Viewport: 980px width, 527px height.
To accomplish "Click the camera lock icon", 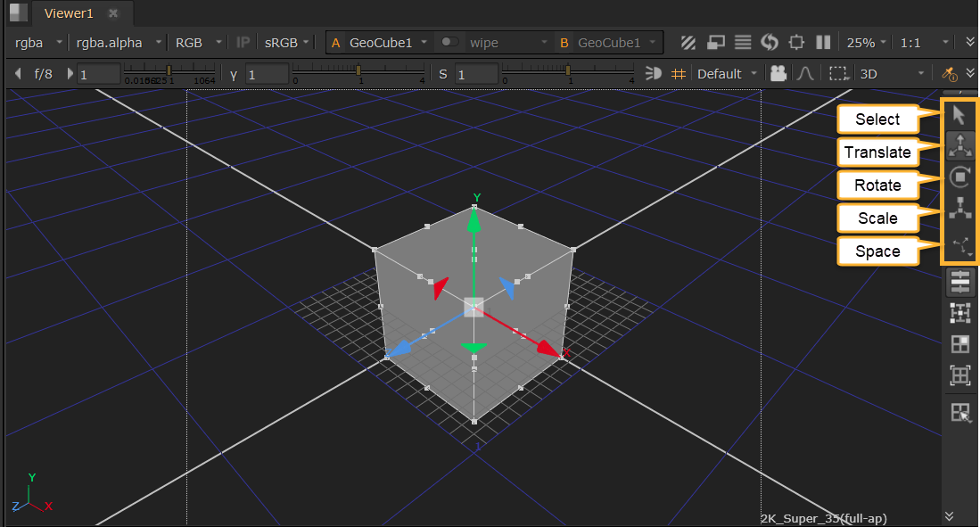I will click(778, 74).
